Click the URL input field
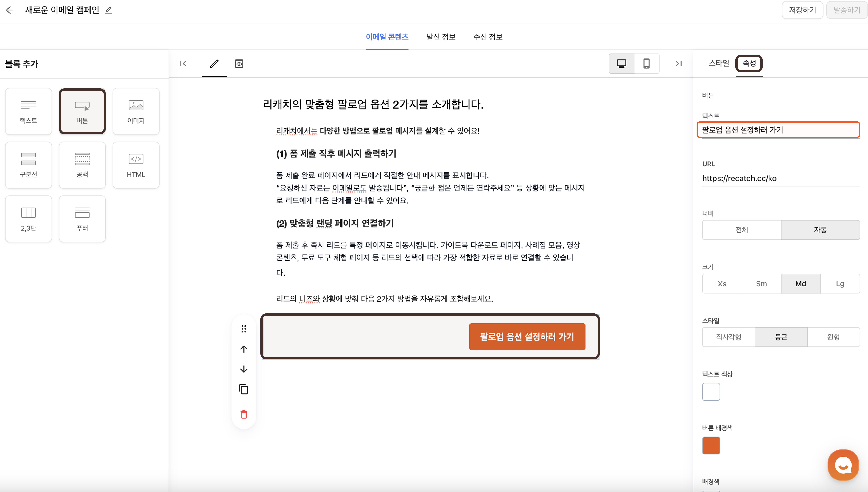 pos(781,178)
